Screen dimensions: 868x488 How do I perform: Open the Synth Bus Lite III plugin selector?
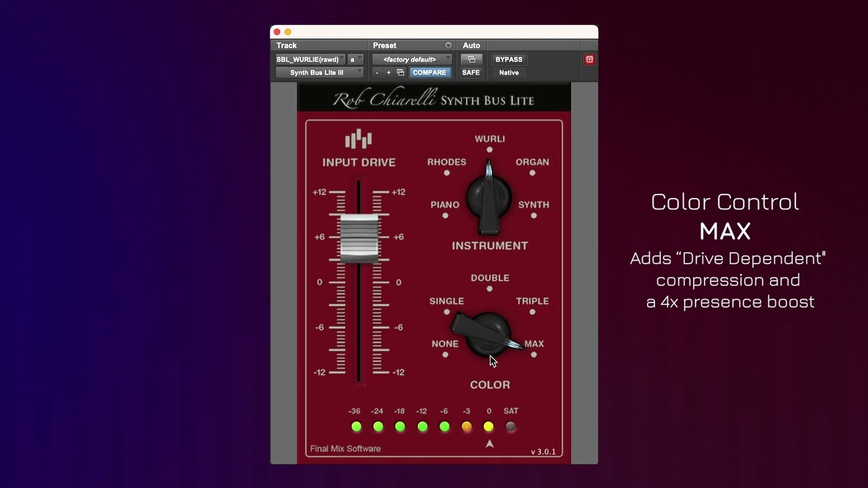(319, 73)
